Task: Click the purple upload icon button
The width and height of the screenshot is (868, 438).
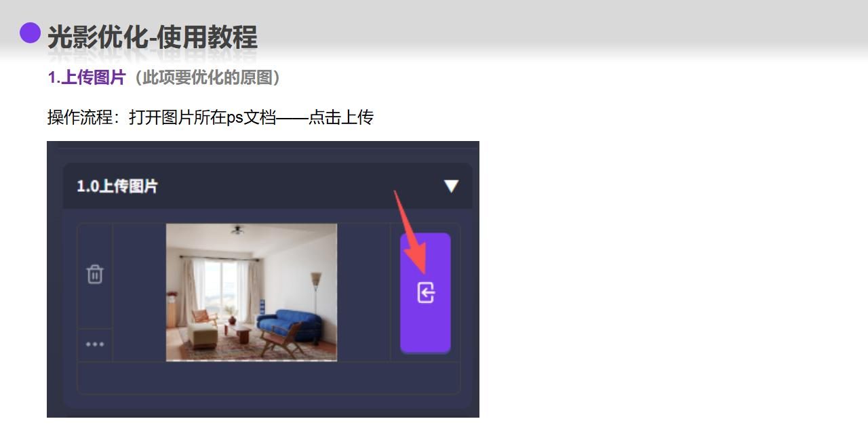Action: (425, 293)
